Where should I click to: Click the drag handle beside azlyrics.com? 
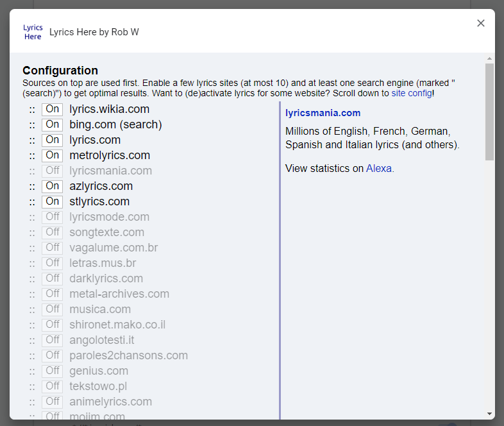32,187
